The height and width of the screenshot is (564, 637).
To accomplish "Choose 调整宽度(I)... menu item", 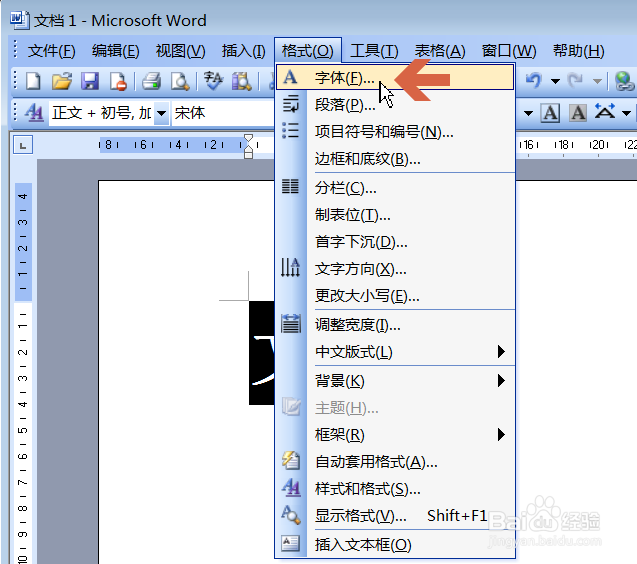I will 395,325.
